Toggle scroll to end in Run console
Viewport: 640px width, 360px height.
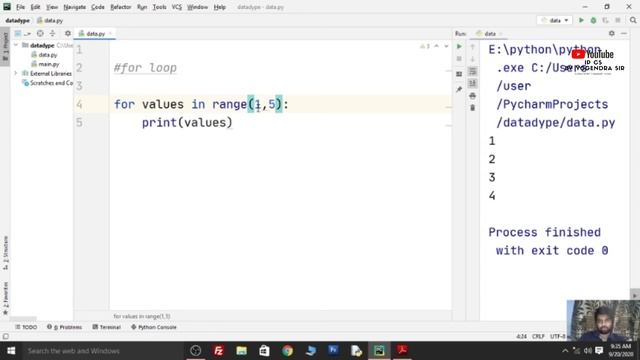coord(473,83)
